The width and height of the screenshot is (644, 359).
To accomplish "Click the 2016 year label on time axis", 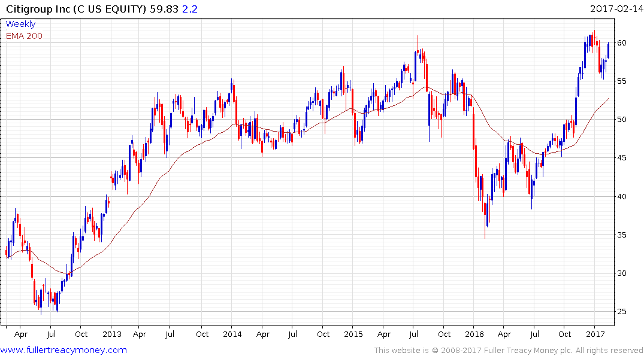I will point(474,334).
